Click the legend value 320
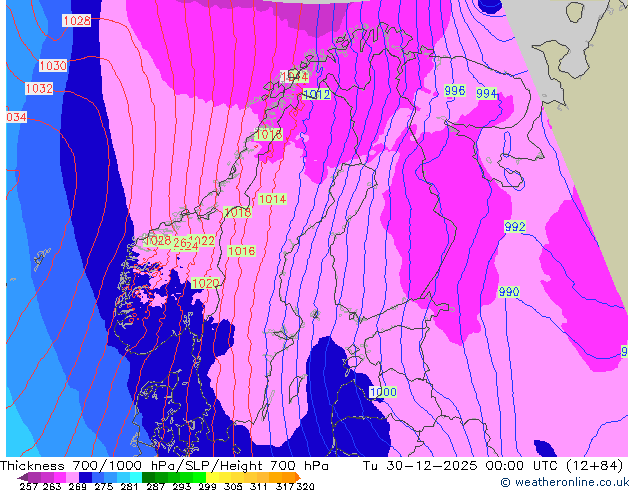Image resolution: width=634 pixels, height=490 pixels. [x=305, y=486]
